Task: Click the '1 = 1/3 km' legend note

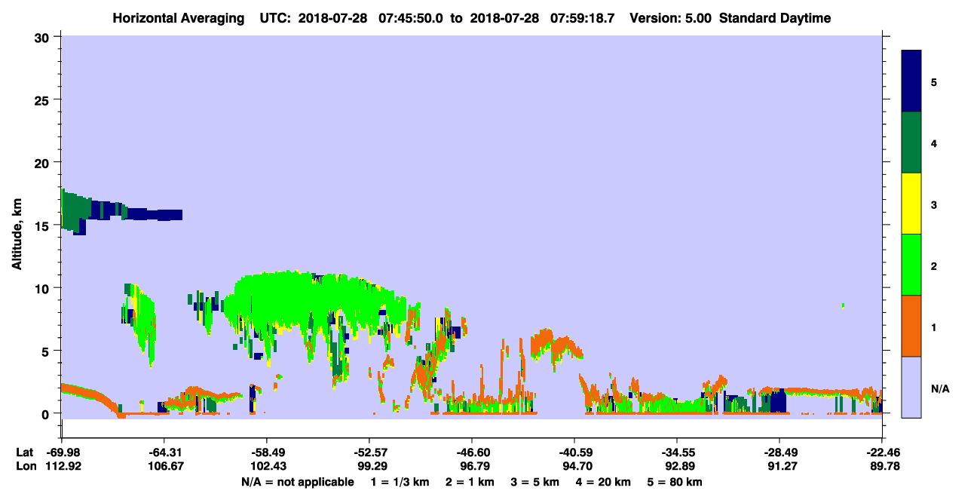Action: coord(400,482)
